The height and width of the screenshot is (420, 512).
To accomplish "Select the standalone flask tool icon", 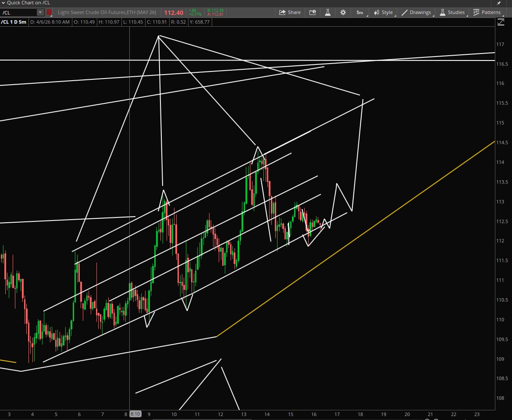I will (328, 12).
